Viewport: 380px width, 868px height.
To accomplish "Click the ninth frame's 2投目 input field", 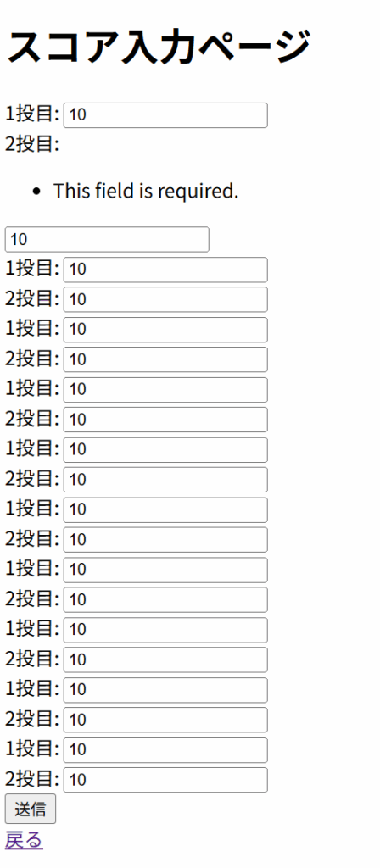I will point(165,720).
